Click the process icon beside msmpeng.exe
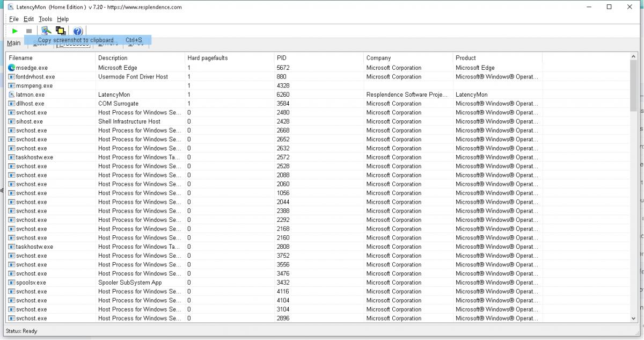The width and height of the screenshot is (644, 340). (12, 86)
